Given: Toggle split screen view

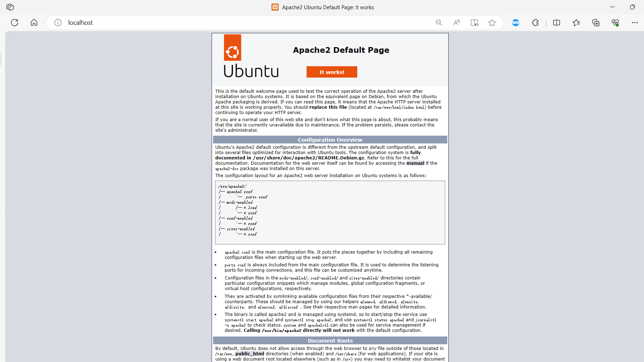Looking at the screenshot, I should 556,23.
